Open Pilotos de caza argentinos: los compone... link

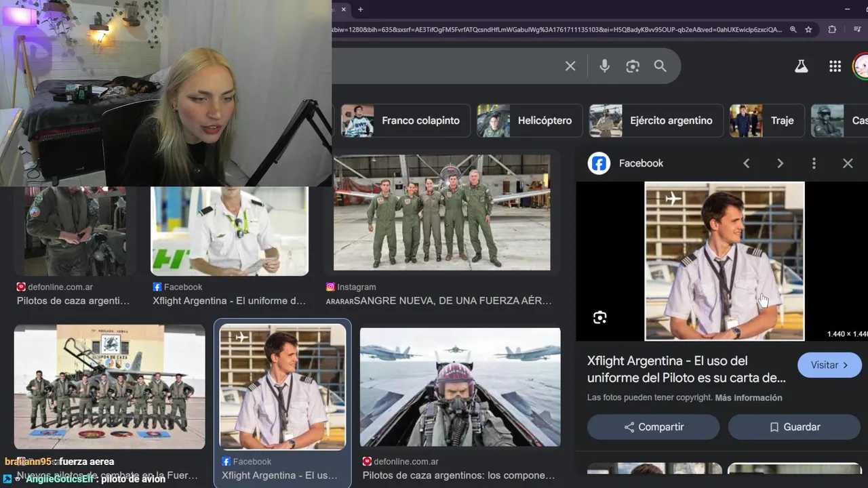click(458, 475)
